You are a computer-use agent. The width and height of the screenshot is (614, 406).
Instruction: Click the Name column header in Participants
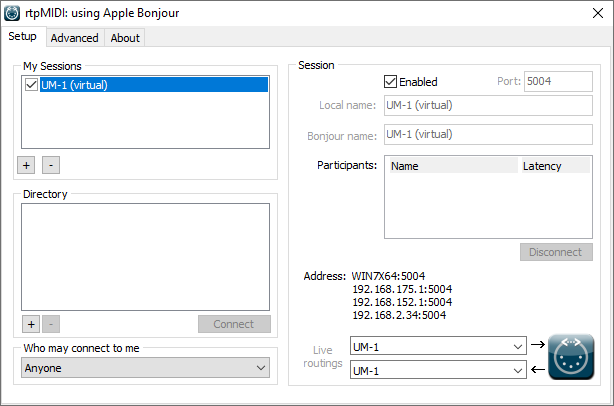tap(453, 166)
